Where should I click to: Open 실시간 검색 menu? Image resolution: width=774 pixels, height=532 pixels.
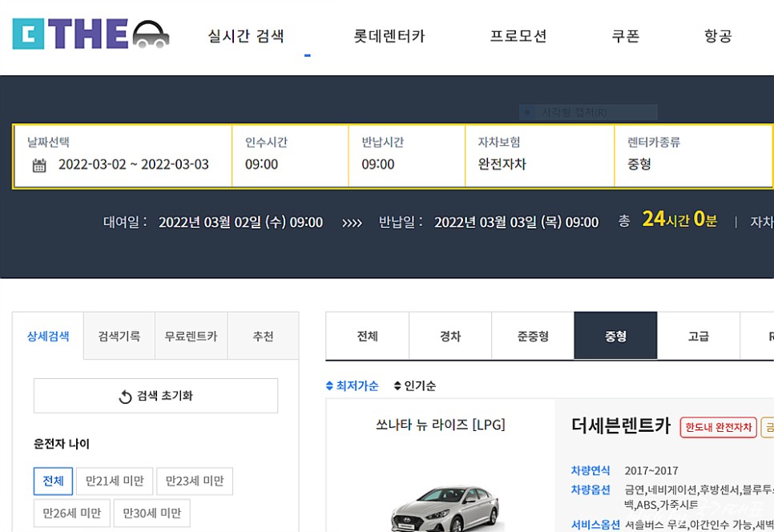(x=246, y=36)
